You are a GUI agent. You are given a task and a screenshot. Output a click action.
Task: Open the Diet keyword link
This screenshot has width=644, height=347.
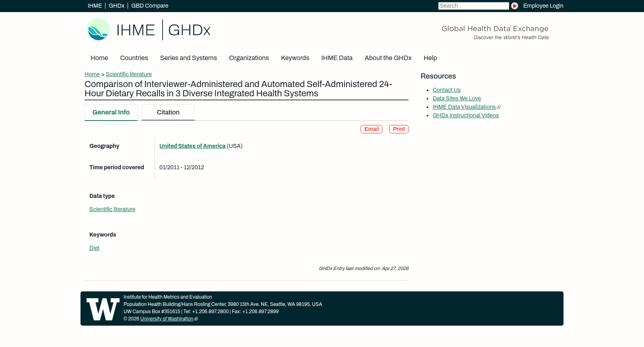pos(94,248)
